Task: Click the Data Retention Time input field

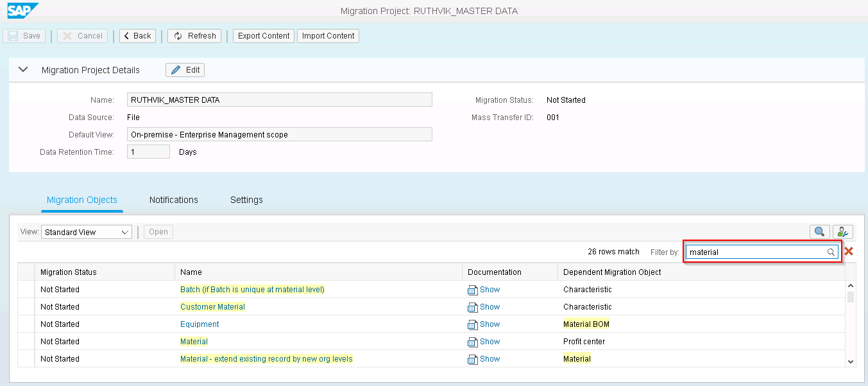Action: (148, 151)
